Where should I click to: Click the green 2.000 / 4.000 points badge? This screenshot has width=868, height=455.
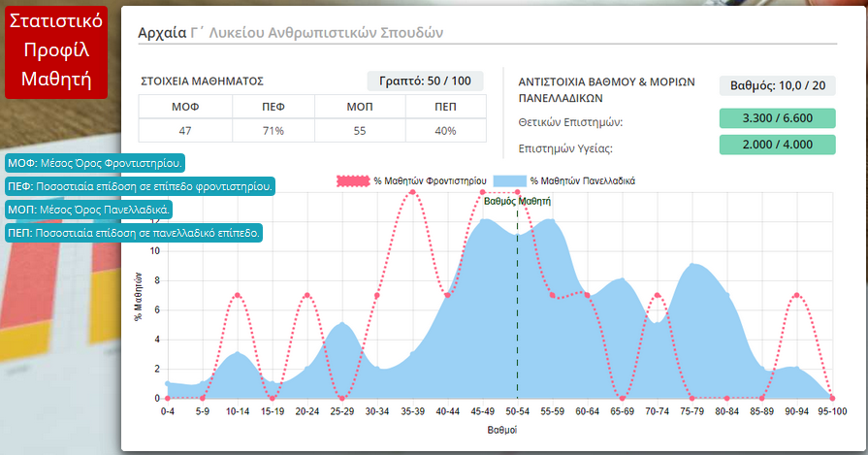tap(778, 145)
